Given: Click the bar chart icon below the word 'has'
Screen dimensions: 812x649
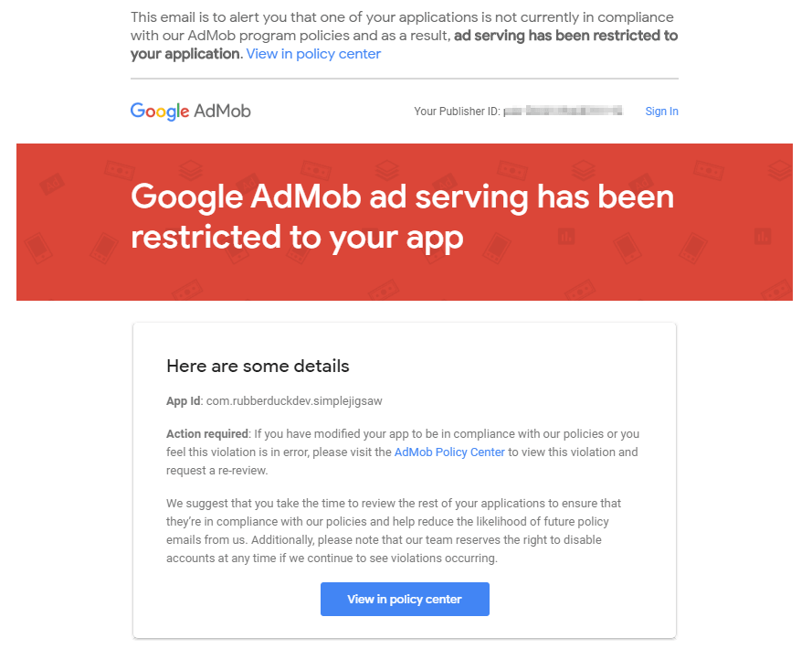Looking at the screenshot, I should (x=566, y=237).
